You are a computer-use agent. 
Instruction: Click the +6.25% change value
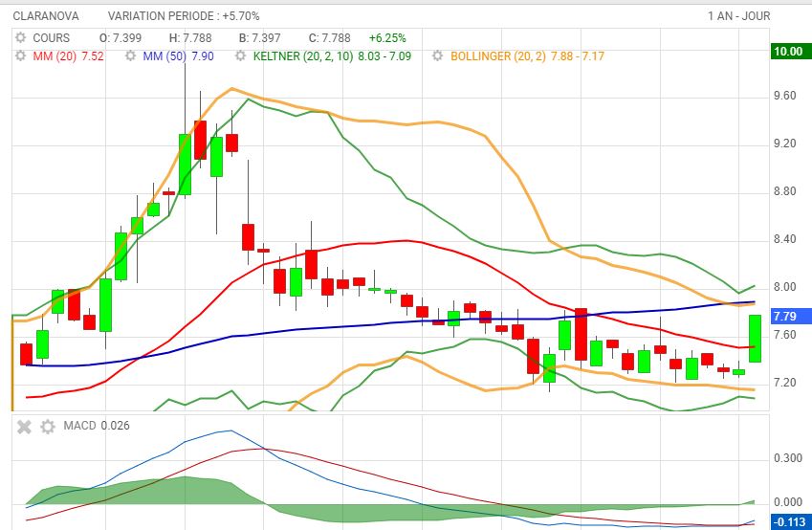[387, 38]
